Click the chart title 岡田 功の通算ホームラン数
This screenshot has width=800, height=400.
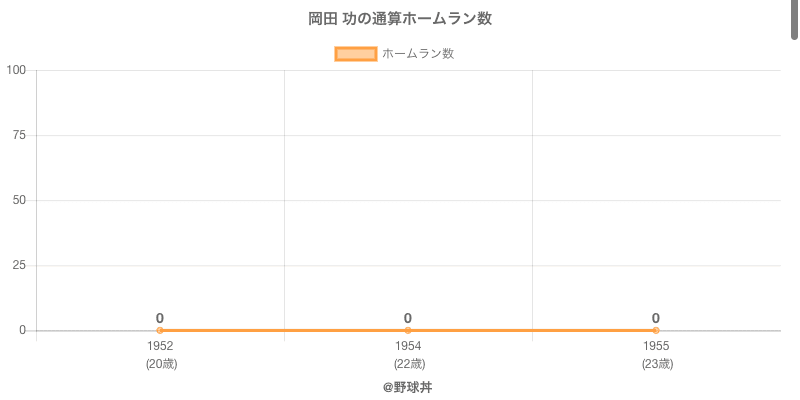[400, 19]
